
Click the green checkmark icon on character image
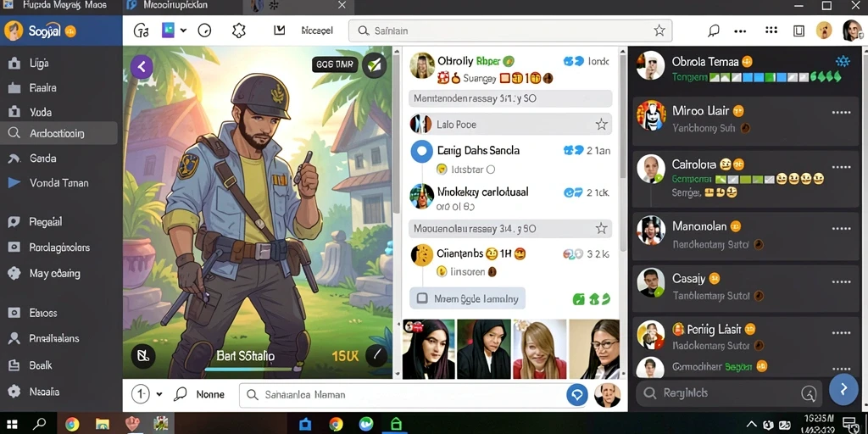[375, 65]
